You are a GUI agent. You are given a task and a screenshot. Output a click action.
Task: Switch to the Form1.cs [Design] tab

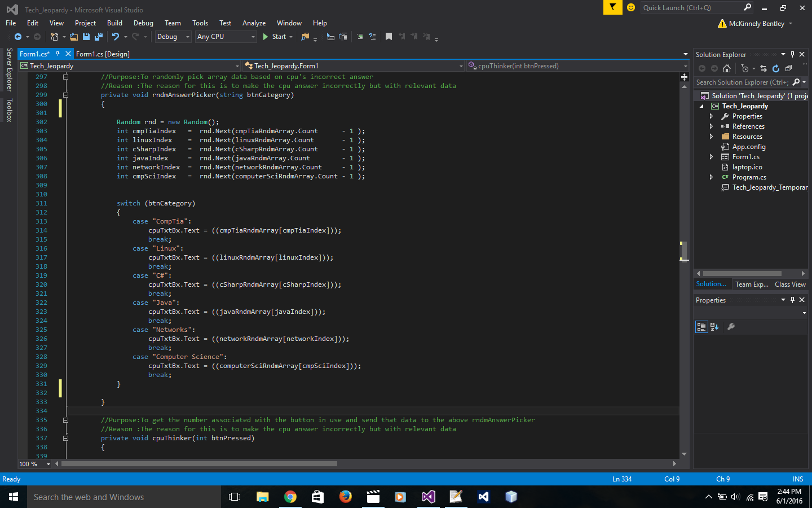103,54
